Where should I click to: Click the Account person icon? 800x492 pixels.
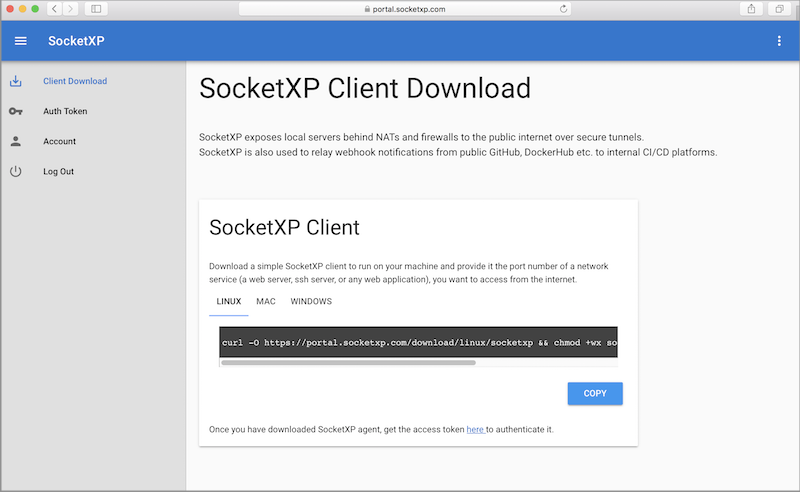[16, 141]
